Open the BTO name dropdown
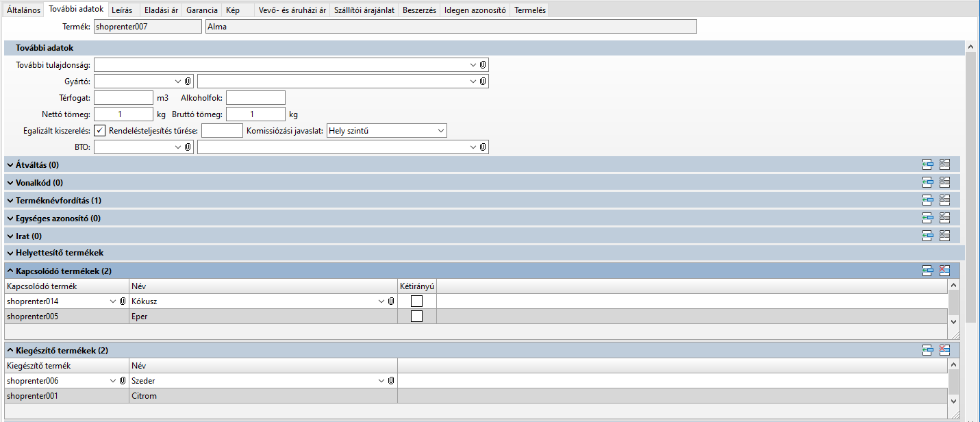 (473, 147)
